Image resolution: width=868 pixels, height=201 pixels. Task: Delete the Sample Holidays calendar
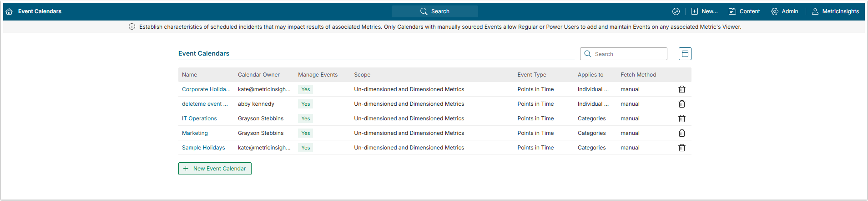tap(682, 148)
